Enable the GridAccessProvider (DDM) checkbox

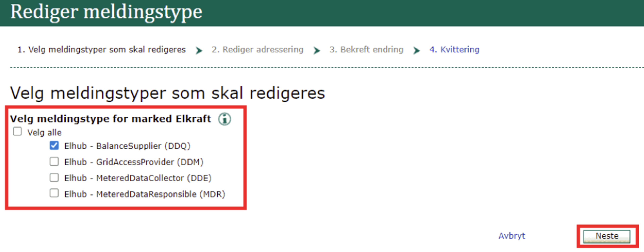(54, 161)
